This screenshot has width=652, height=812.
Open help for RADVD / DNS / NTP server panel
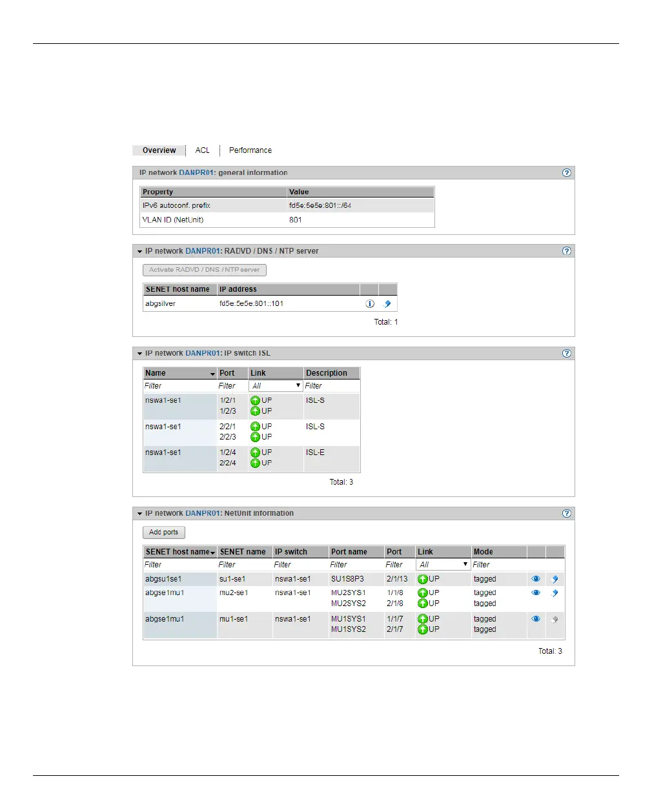tap(566, 251)
